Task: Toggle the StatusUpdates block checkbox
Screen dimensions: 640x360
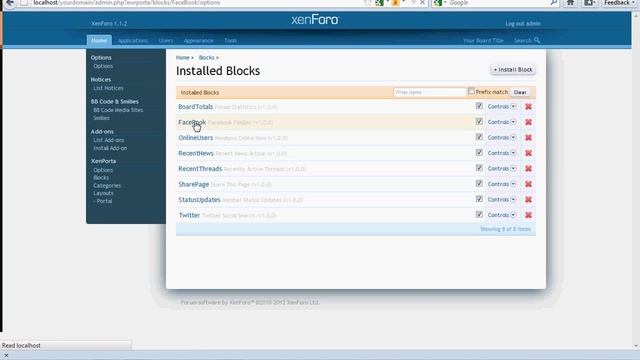Action: (x=479, y=199)
